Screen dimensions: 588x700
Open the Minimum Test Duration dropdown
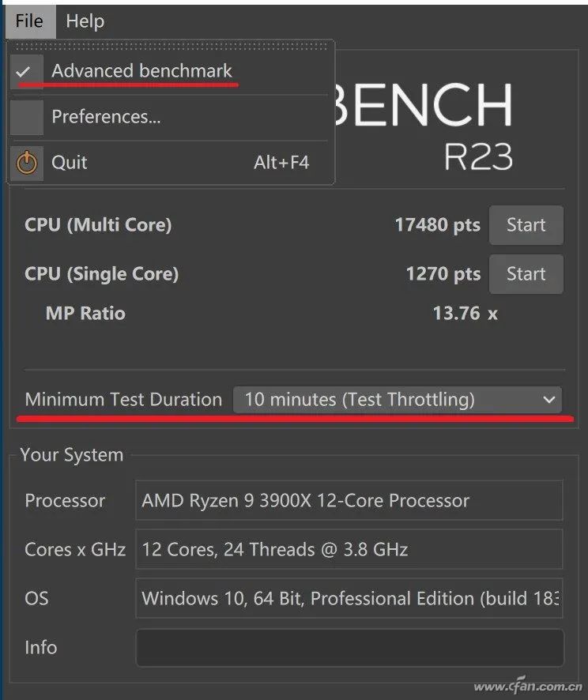coord(397,400)
